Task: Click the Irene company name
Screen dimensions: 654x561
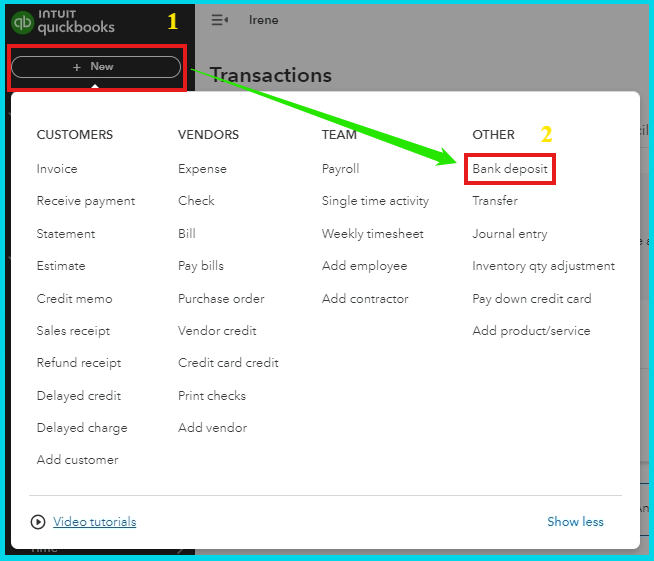Action: 264,20
